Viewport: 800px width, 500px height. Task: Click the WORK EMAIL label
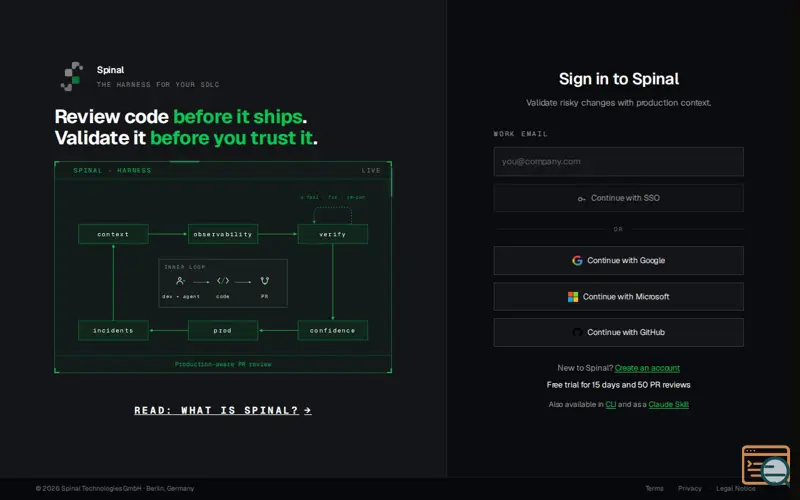520,134
